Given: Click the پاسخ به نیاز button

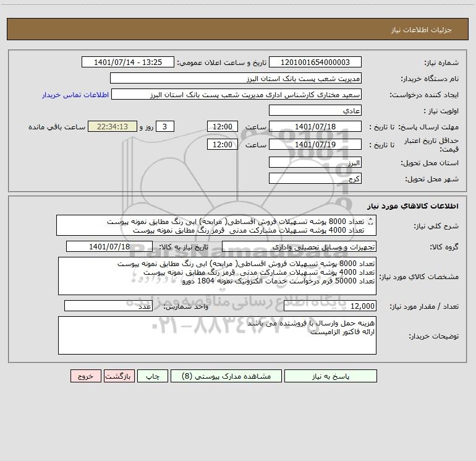Looking at the screenshot, I should tap(331, 376).
